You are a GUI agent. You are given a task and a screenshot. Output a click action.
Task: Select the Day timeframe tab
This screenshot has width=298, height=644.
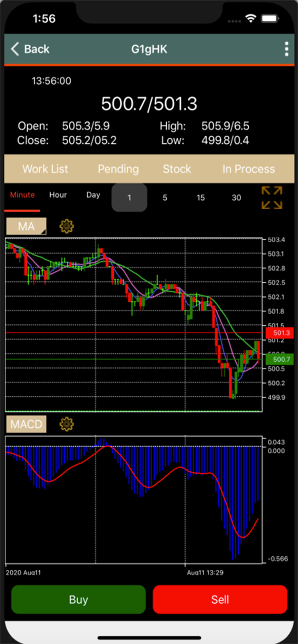coord(93,195)
